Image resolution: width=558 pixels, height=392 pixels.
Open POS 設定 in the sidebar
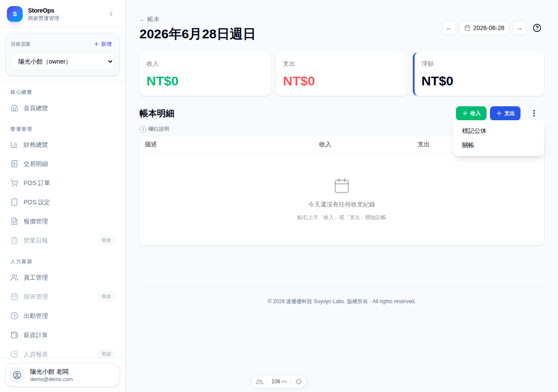[62, 202]
